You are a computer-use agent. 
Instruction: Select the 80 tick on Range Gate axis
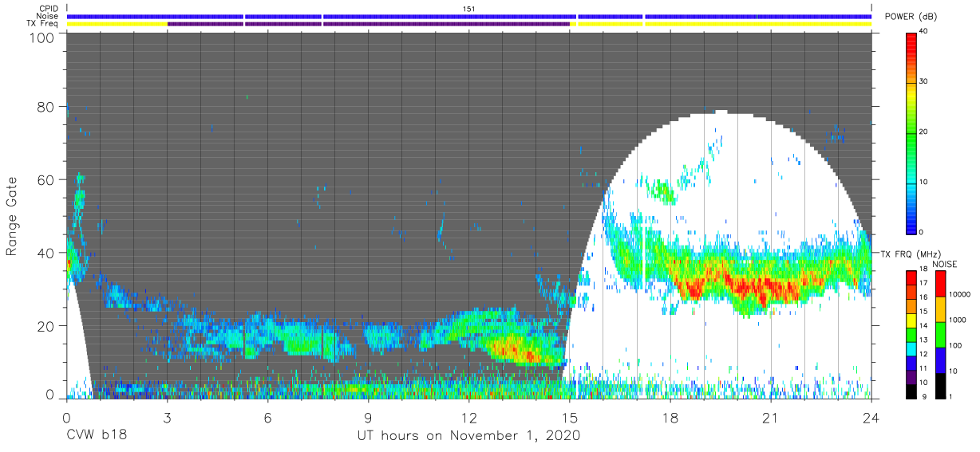(x=45, y=107)
